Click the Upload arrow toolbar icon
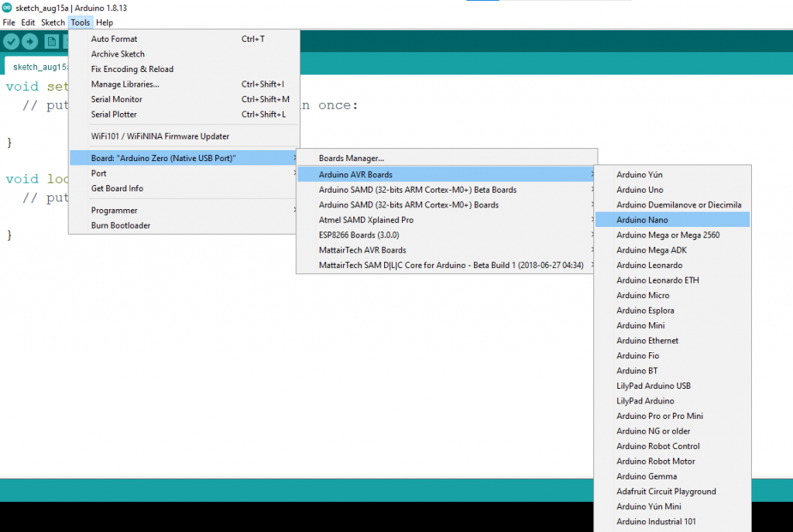793x532 pixels. pyautogui.click(x=30, y=41)
